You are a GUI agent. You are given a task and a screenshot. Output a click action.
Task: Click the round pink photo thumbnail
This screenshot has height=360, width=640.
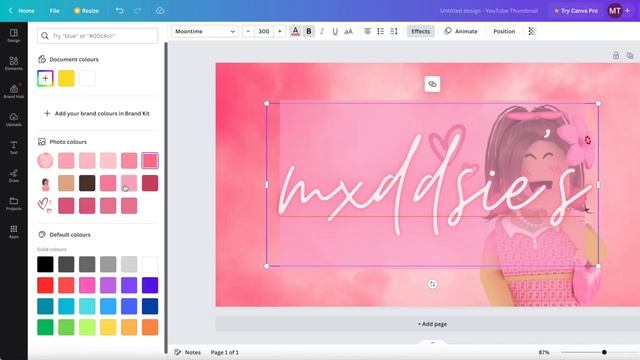tap(45, 160)
